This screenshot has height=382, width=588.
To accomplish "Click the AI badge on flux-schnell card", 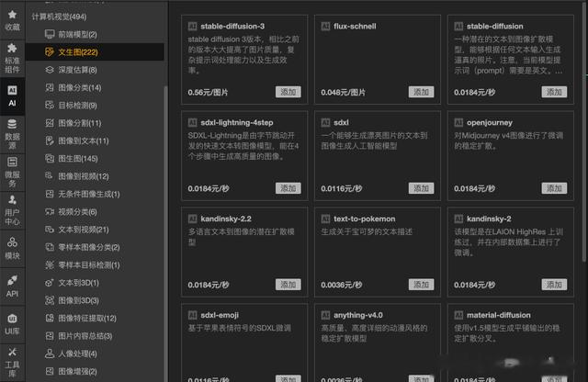I will [x=325, y=27].
